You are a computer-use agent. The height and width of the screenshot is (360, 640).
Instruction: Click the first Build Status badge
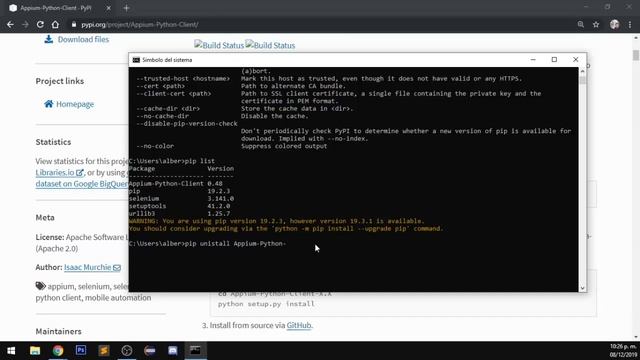(219, 45)
